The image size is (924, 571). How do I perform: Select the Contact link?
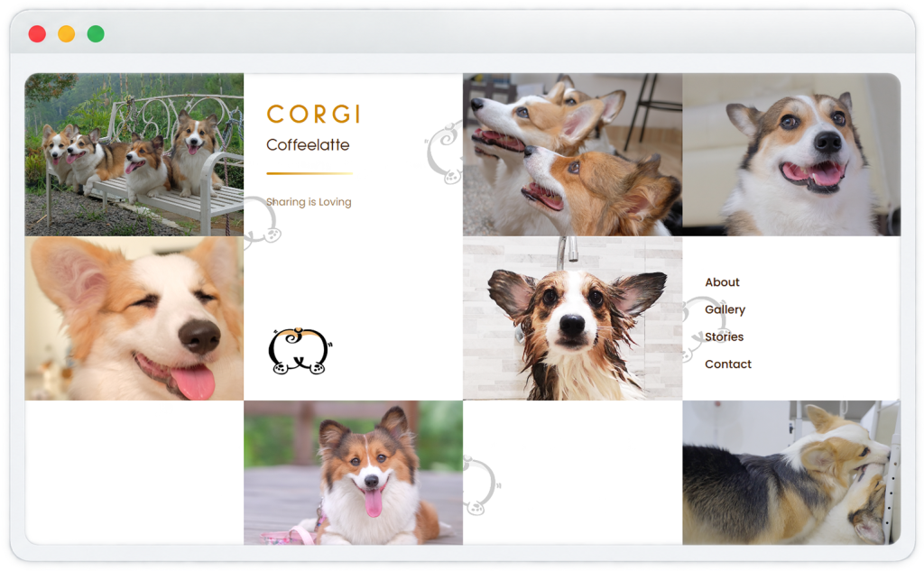click(x=728, y=364)
